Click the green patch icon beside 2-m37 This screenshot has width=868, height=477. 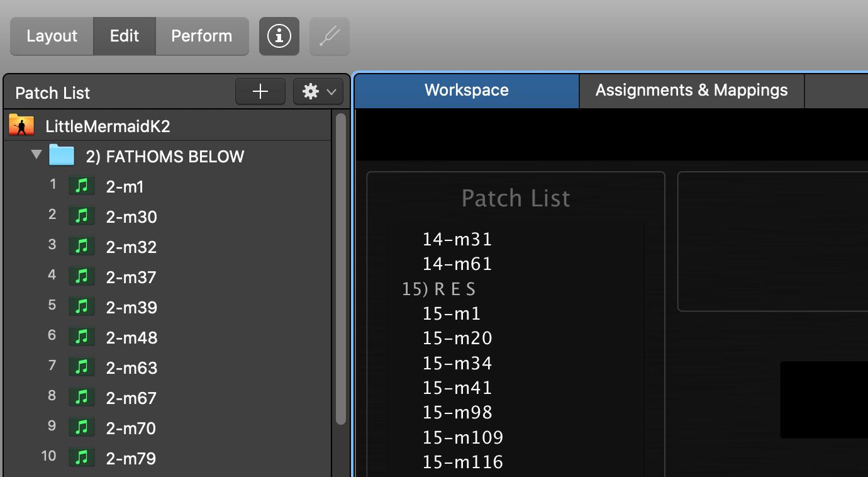click(x=82, y=276)
